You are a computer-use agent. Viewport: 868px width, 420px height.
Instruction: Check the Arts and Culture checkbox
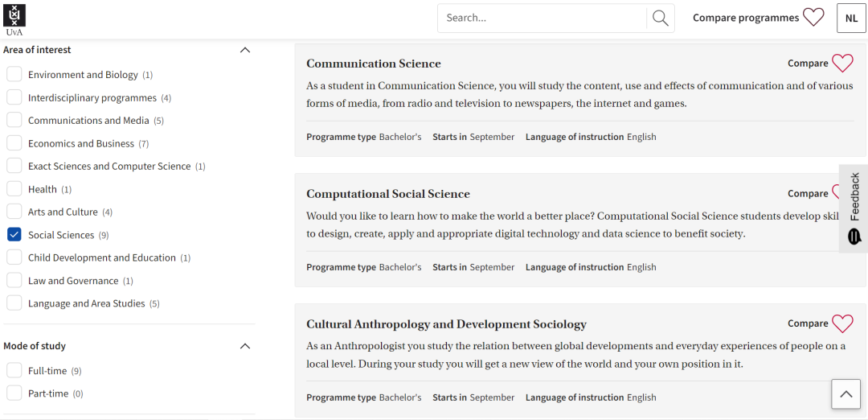coord(14,212)
